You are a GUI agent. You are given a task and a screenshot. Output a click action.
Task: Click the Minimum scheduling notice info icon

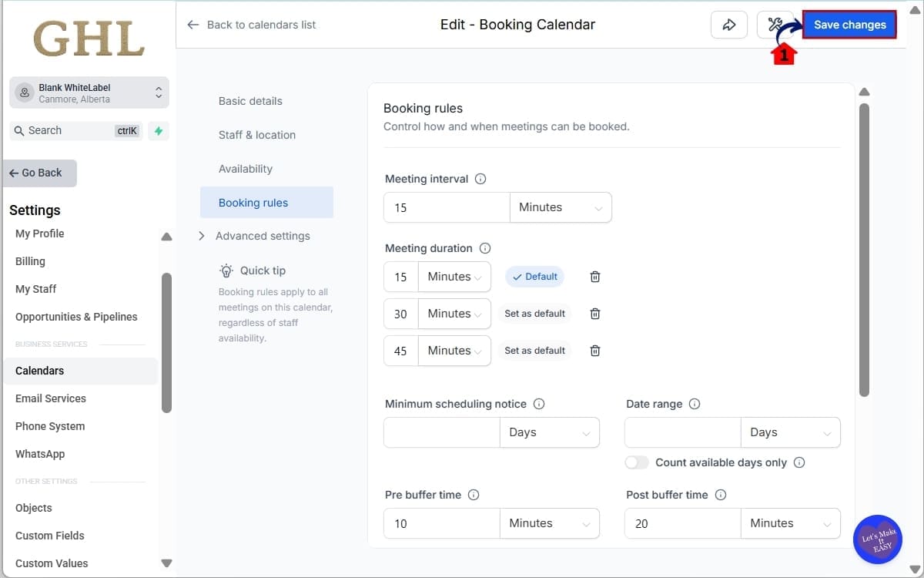click(539, 404)
